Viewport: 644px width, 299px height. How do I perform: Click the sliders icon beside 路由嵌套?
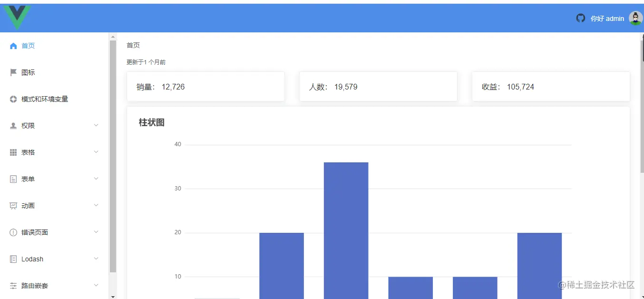[x=13, y=286]
